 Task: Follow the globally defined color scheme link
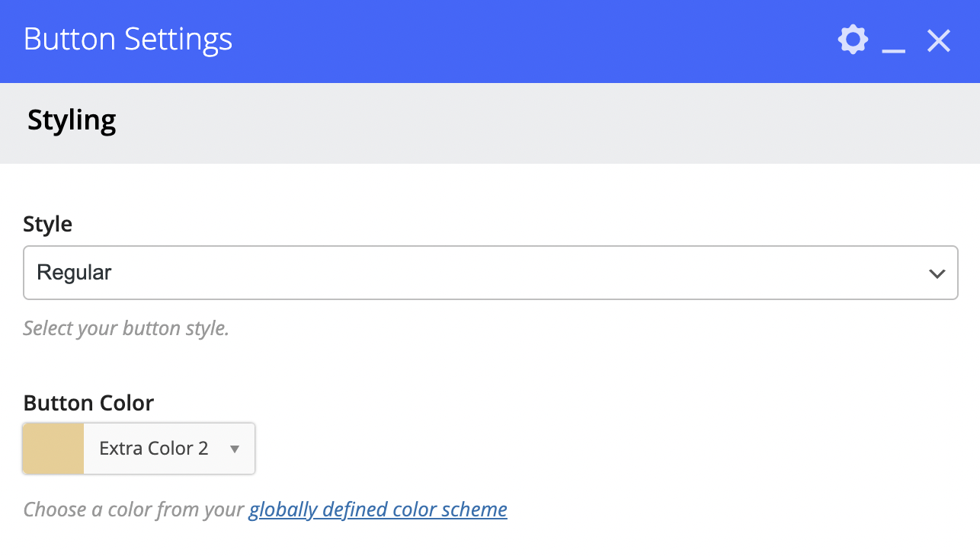pos(378,509)
